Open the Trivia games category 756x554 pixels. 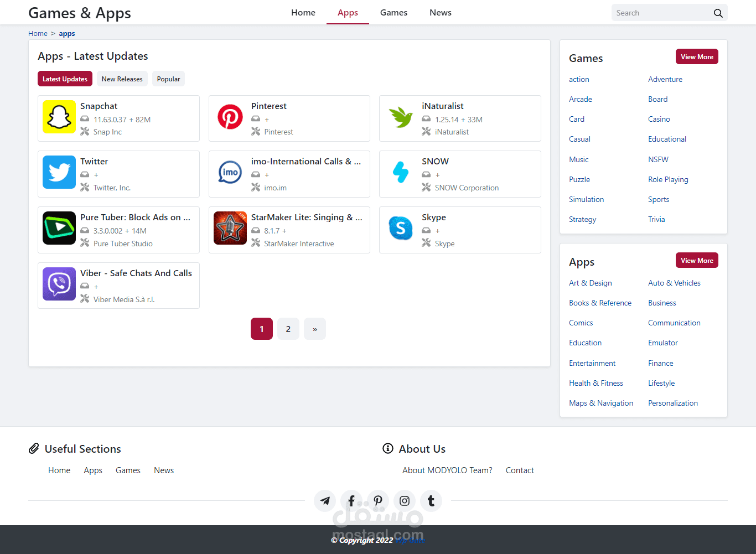pos(656,219)
